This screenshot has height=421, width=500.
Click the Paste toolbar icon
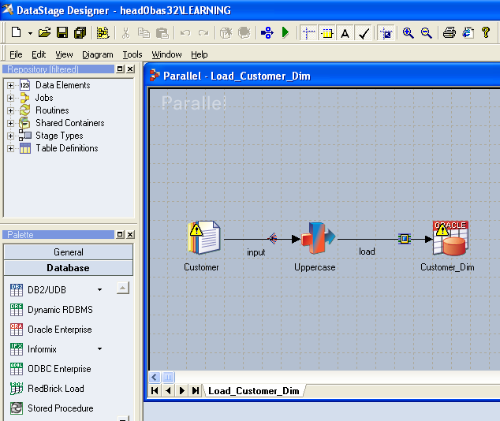162,33
